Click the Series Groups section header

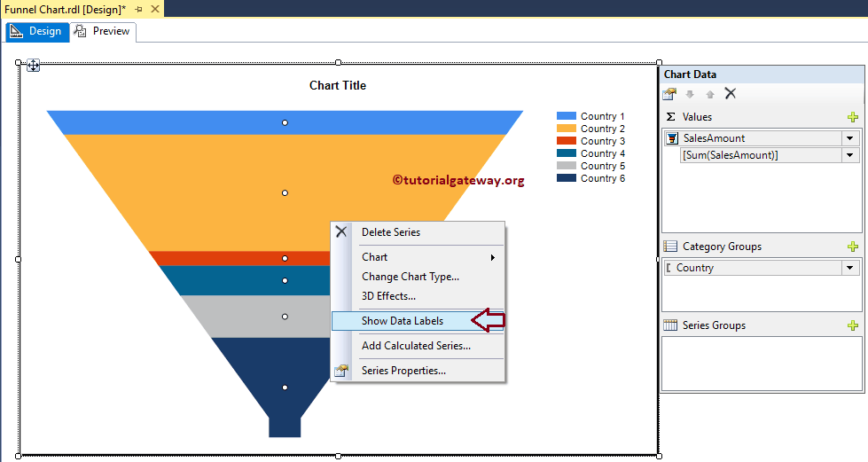pos(714,325)
